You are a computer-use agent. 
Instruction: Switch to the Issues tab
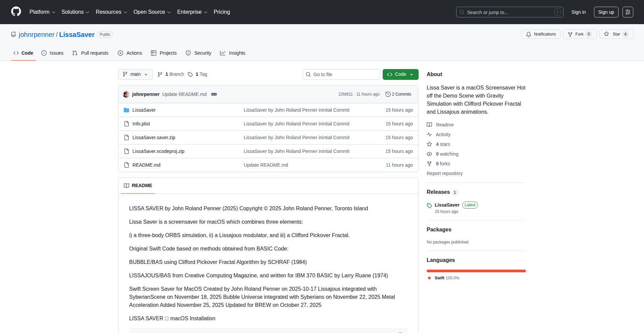click(52, 53)
